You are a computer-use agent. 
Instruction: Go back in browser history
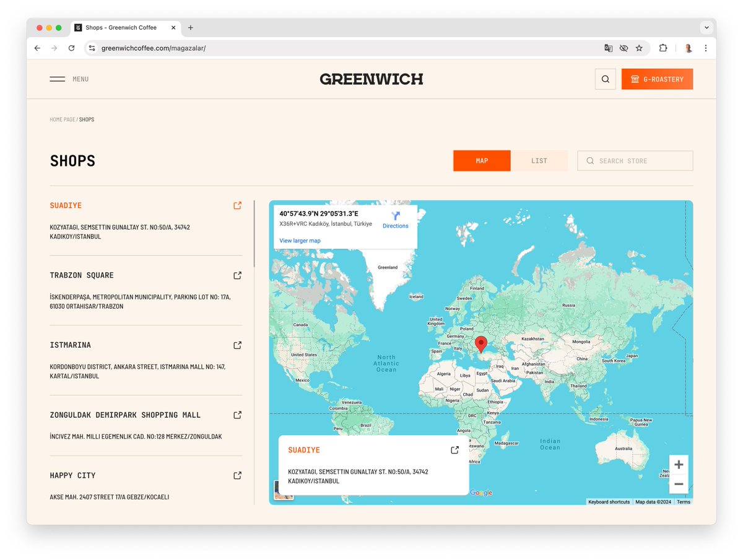[37, 48]
